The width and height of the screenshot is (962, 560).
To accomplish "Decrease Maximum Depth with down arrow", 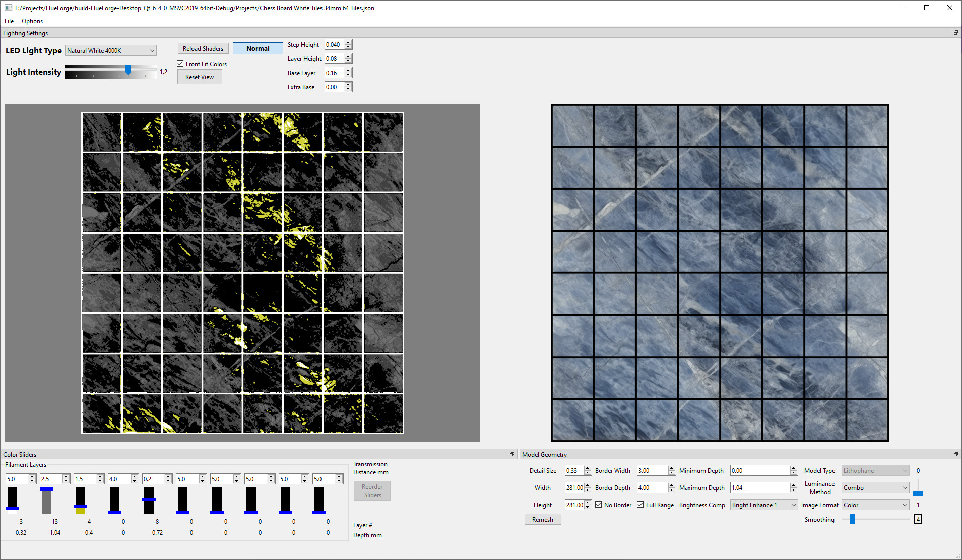I will [x=794, y=490].
